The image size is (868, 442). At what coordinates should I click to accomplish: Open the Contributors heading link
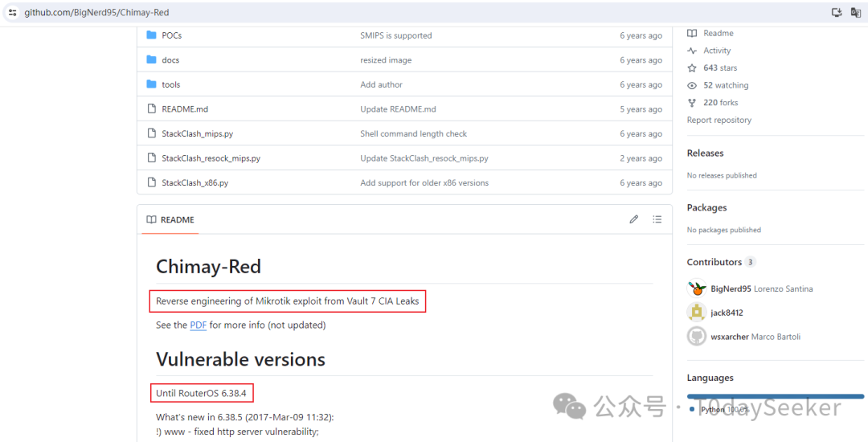coord(721,262)
